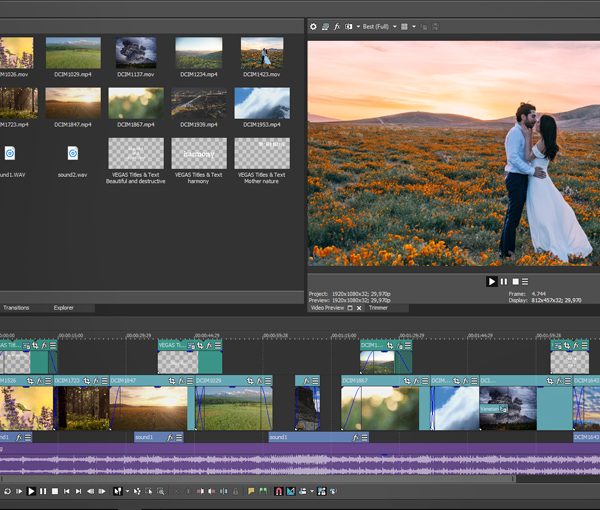This screenshot has height=510, width=600.
Task: Open Event FX on the second VEGAS Titles event
Action: [209, 346]
